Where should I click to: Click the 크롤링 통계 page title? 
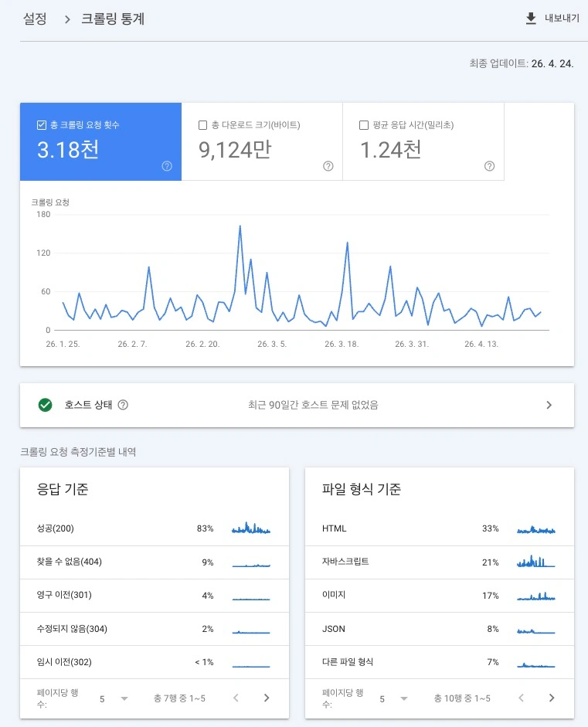113,19
